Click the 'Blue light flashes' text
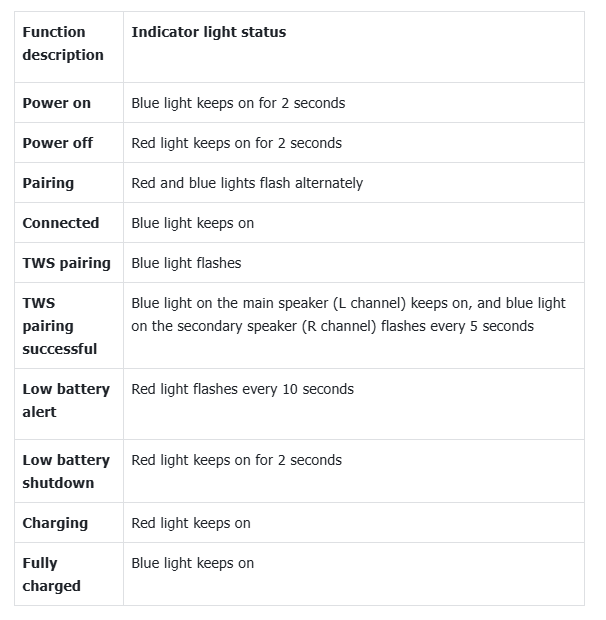Screen dimensions: 606x620 tap(186, 263)
